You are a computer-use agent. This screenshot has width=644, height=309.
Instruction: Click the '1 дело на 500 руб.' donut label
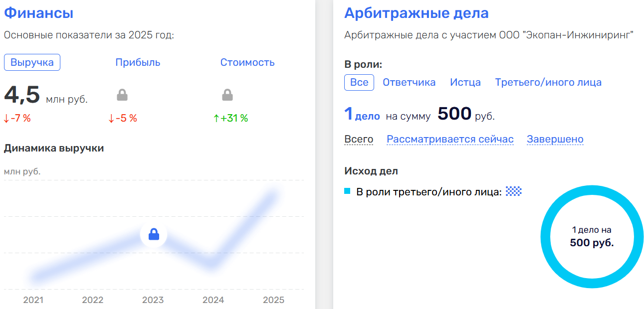click(x=592, y=237)
